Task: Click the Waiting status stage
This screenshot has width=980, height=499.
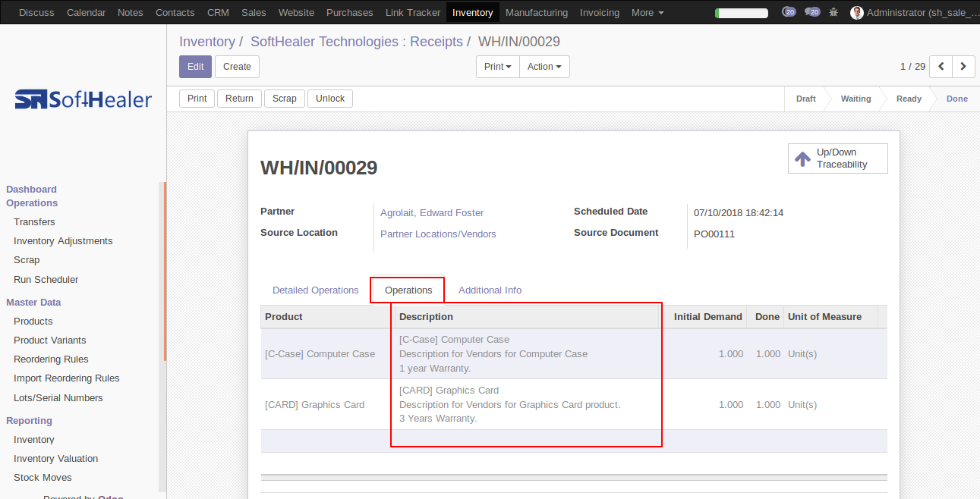Action: pos(856,99)
